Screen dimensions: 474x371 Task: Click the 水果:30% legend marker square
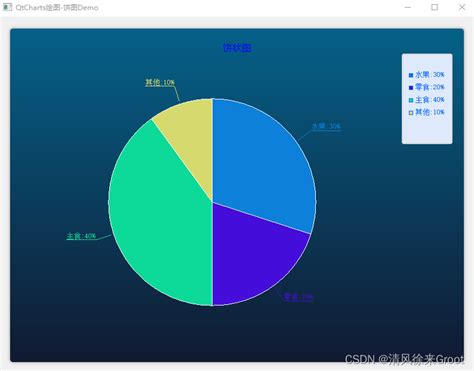411,75
